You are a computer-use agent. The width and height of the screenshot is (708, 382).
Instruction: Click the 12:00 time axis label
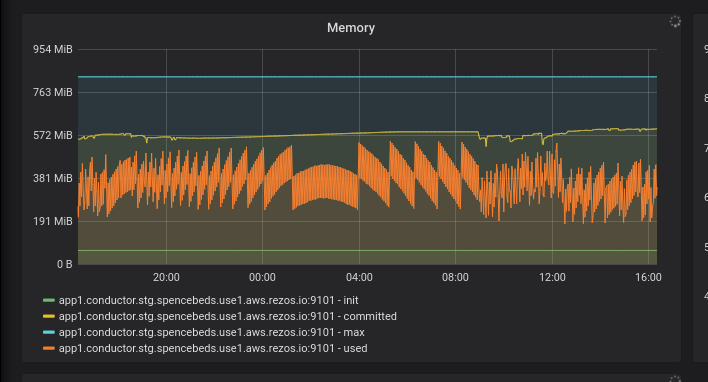coord(552,277)
